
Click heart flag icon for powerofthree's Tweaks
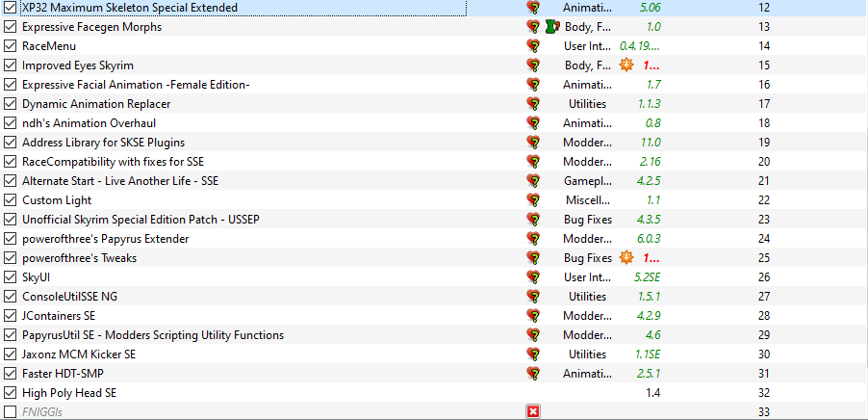(533, 257)
